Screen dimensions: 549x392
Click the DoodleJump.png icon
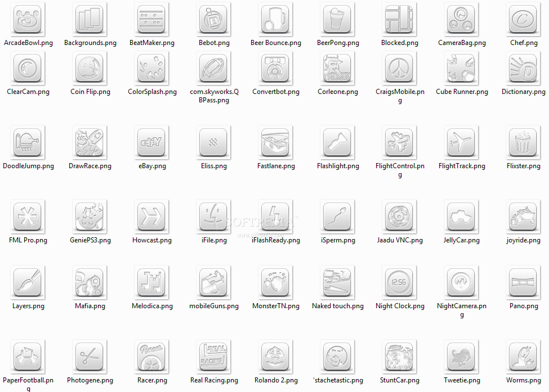[28, 142]
